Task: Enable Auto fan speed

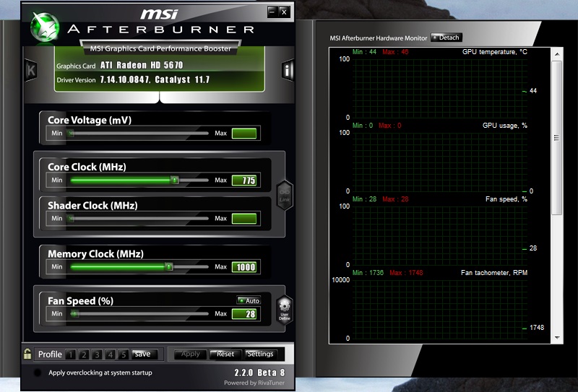Action: click(x=249, y=300)
